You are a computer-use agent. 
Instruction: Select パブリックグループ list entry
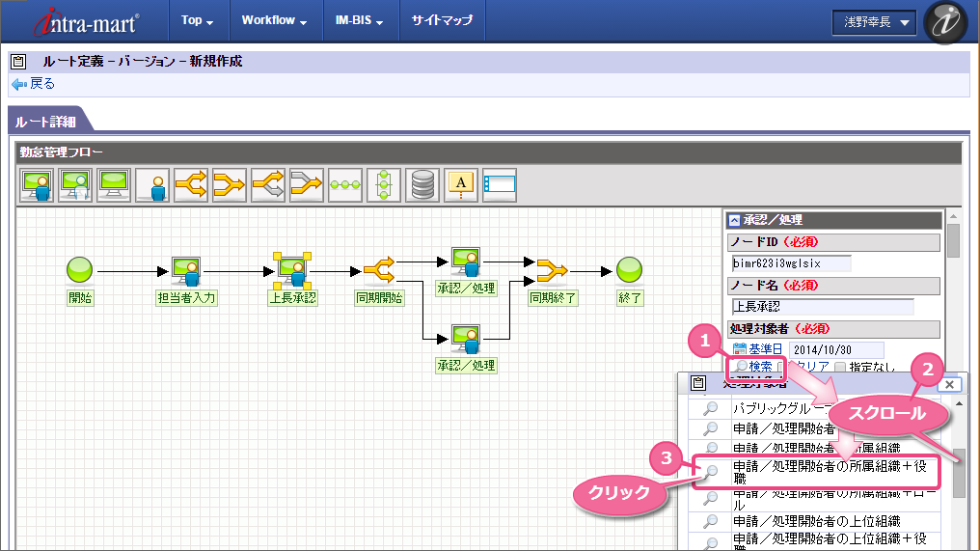pos(782,408)
